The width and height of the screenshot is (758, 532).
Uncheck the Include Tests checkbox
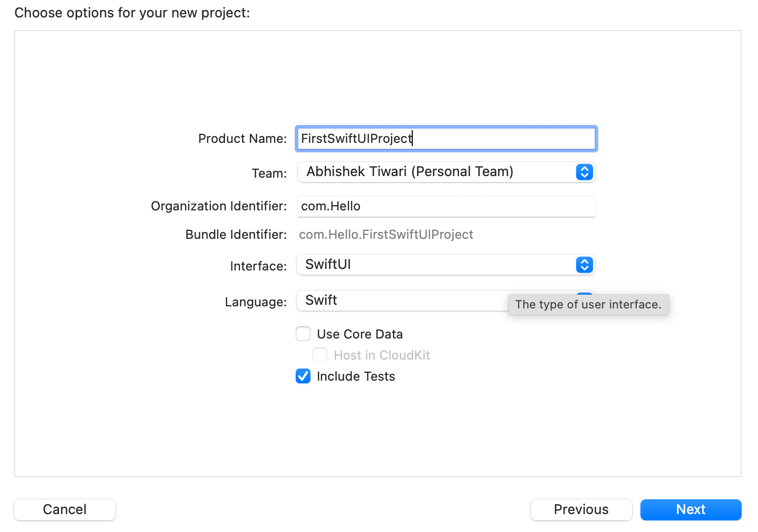(303, 376)
